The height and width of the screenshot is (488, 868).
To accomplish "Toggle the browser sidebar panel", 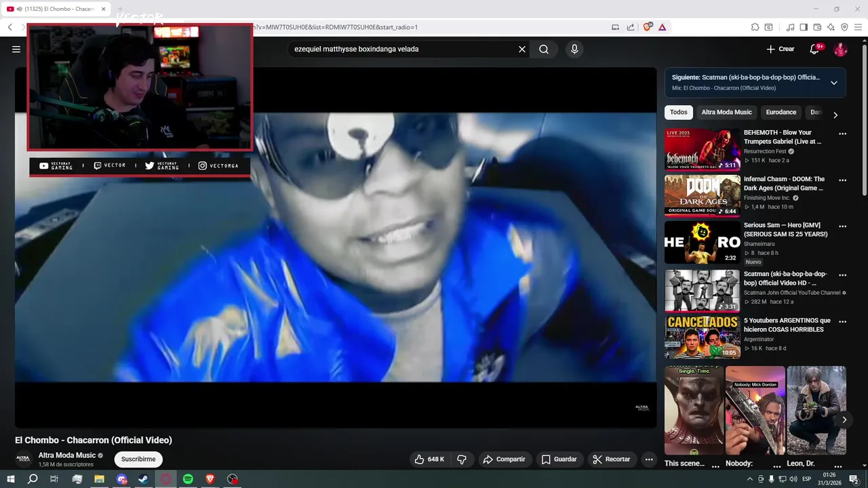I will click(x=804, y=27).
